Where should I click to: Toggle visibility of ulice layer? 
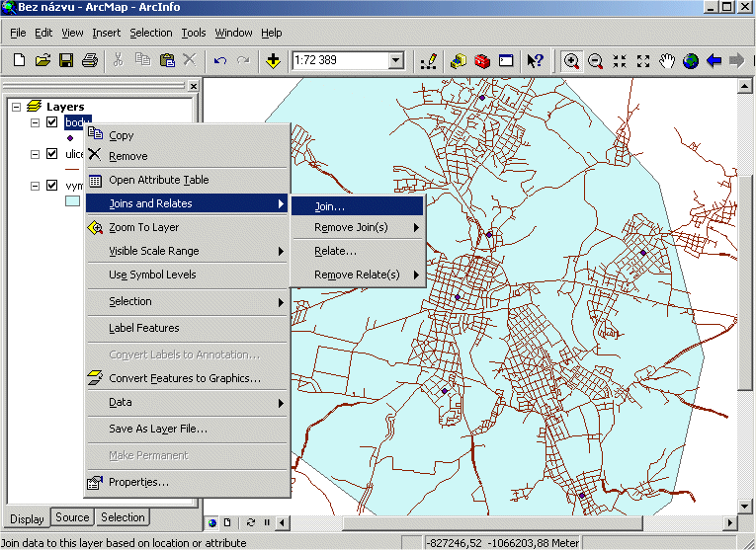52,154
